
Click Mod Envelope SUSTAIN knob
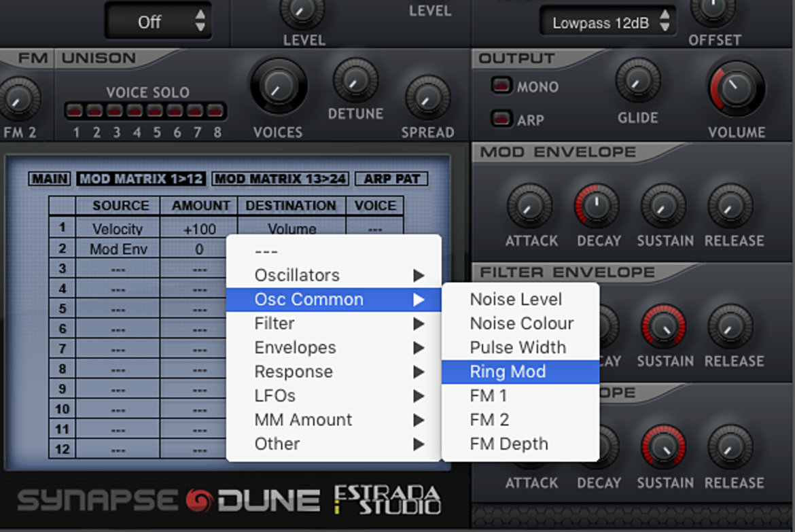click(x=664, y=206)
